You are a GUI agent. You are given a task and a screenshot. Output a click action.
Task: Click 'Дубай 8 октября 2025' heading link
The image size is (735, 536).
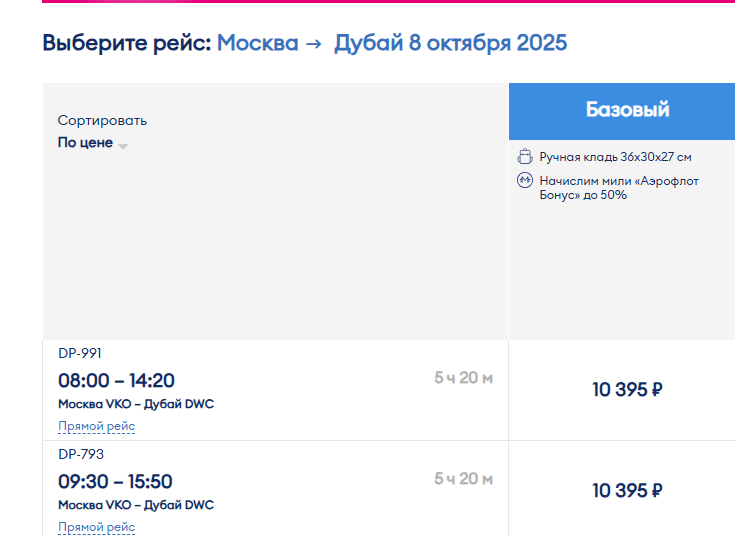coord(450,43)
